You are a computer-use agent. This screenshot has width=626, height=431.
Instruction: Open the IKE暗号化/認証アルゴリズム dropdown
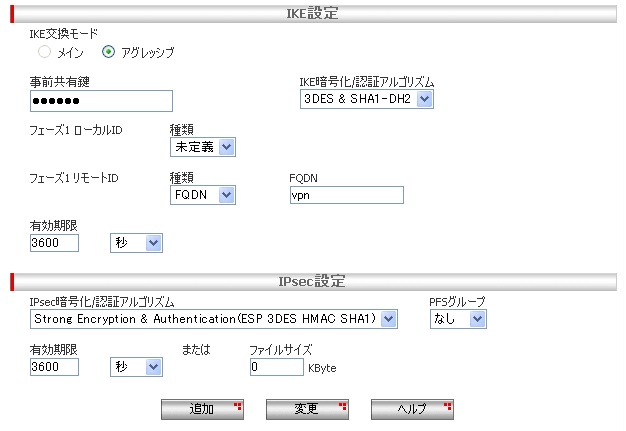click(x=366, y=99)
